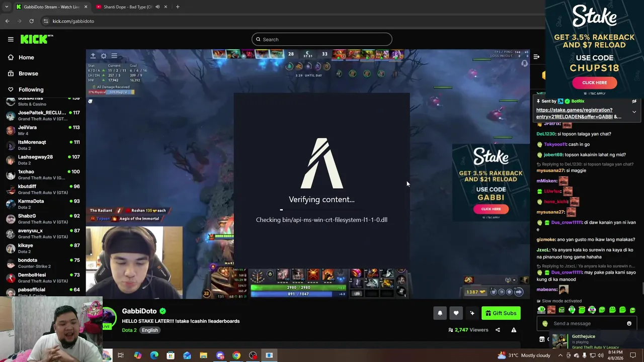The width and height of the screenshot is (644, 362).
Task: Open bondota channel in sidebar
Action: click(43, 263)
